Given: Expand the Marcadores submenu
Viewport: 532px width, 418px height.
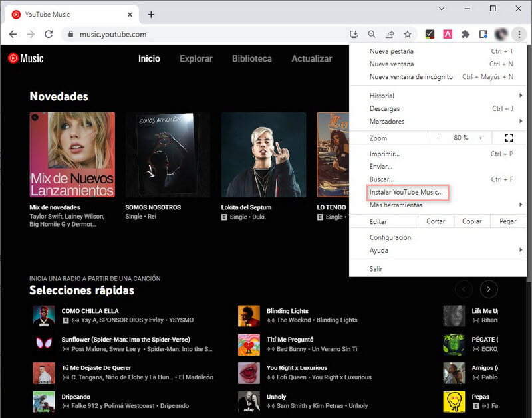Looking at the screenshot, I should (438, 122).
